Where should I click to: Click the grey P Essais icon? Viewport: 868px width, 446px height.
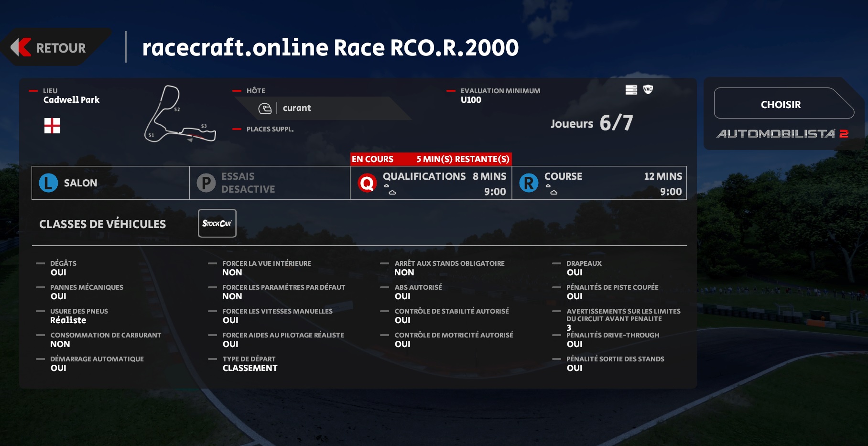coord(206,183)
